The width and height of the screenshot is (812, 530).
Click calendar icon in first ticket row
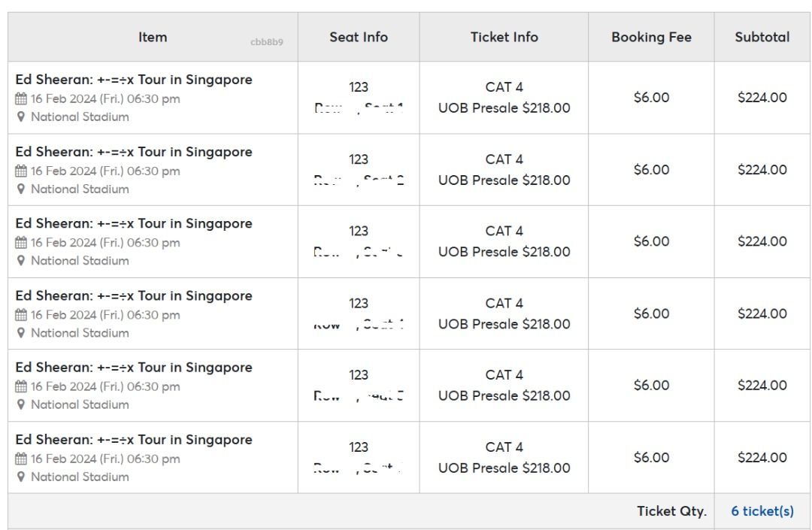point(21,98)
